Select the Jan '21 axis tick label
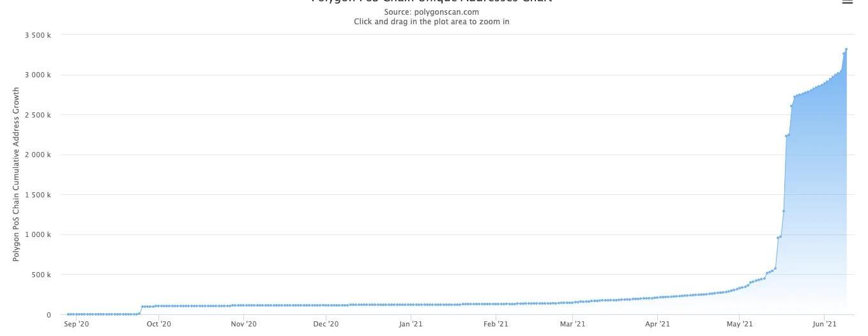Viewport: 868px width, 336px height. [x=411, y=324]
